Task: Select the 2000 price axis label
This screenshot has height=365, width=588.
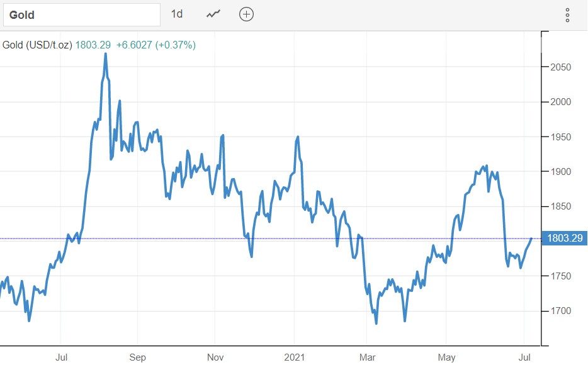Action: pos(560,102)
